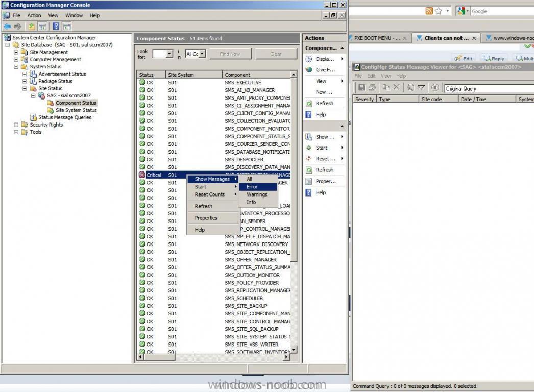Click the Google search field in browser
Viewport: 534px width, 392px height.
click(502, 11)
